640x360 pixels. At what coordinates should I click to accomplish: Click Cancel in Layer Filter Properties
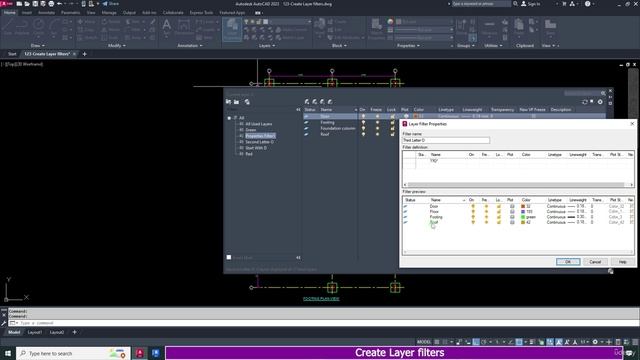595,262
